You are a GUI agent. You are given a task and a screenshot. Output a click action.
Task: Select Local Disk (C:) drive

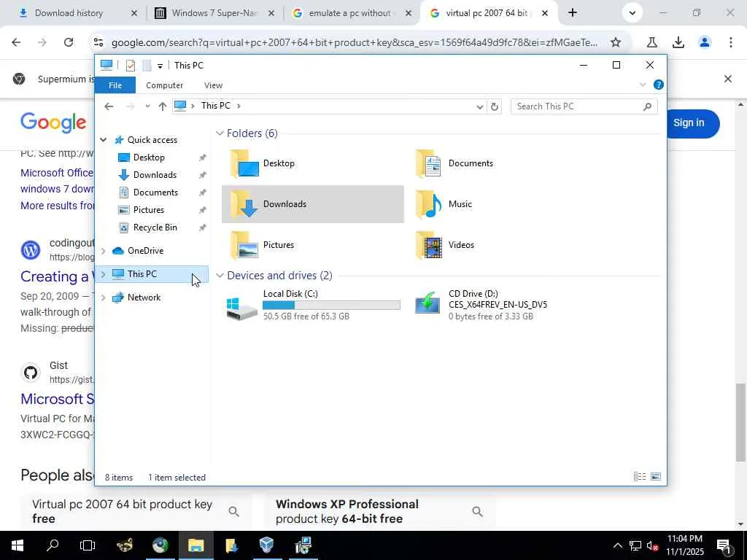point(314,305)
